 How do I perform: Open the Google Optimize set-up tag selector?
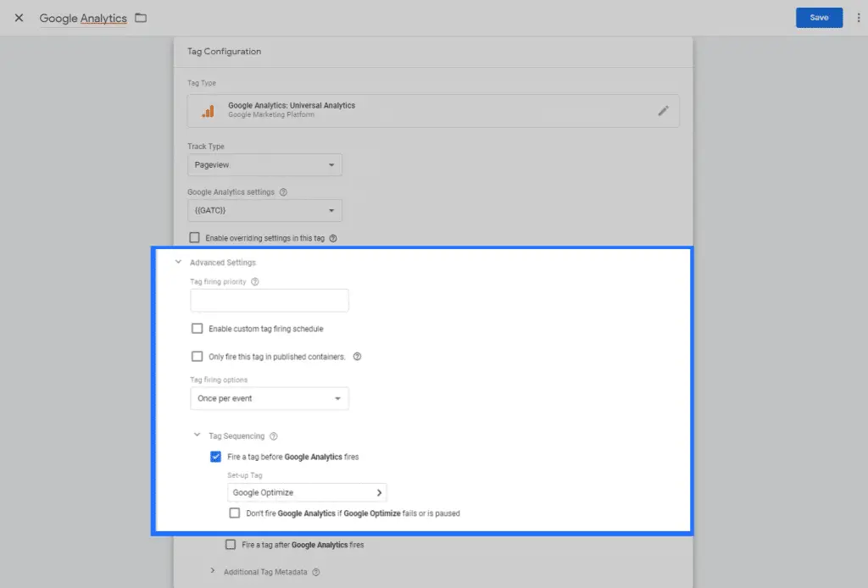[x=307, y=492]
